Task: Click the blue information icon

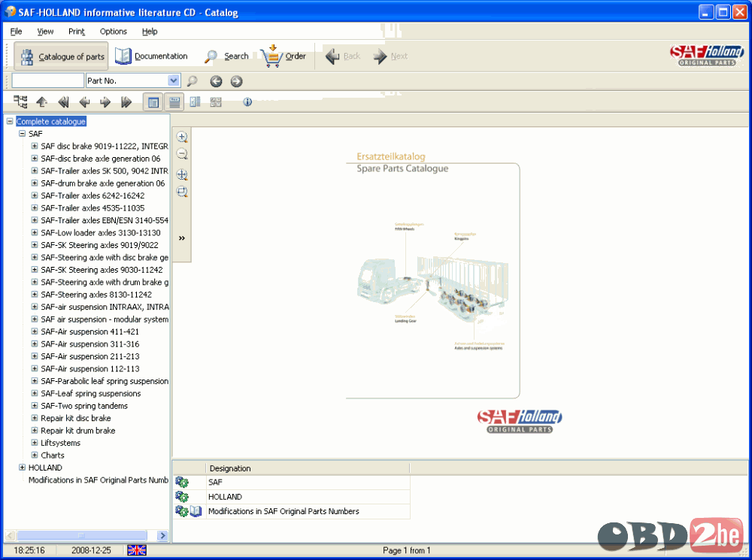Action: pos(247,101)
